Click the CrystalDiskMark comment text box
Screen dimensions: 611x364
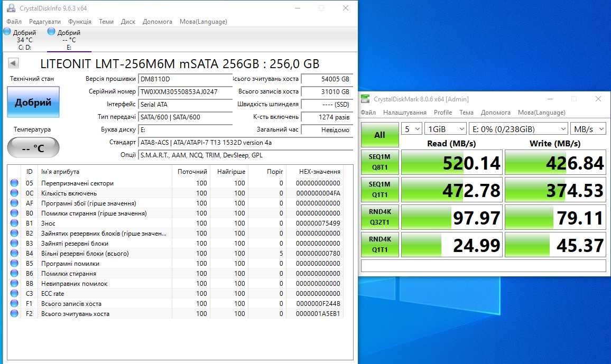pos(484,266)
